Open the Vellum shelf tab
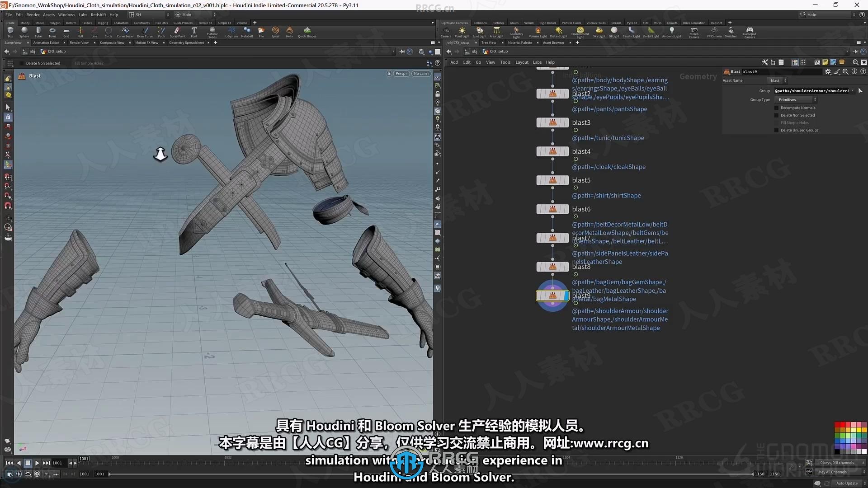This screenshot has height=488, width=868. 529,23
